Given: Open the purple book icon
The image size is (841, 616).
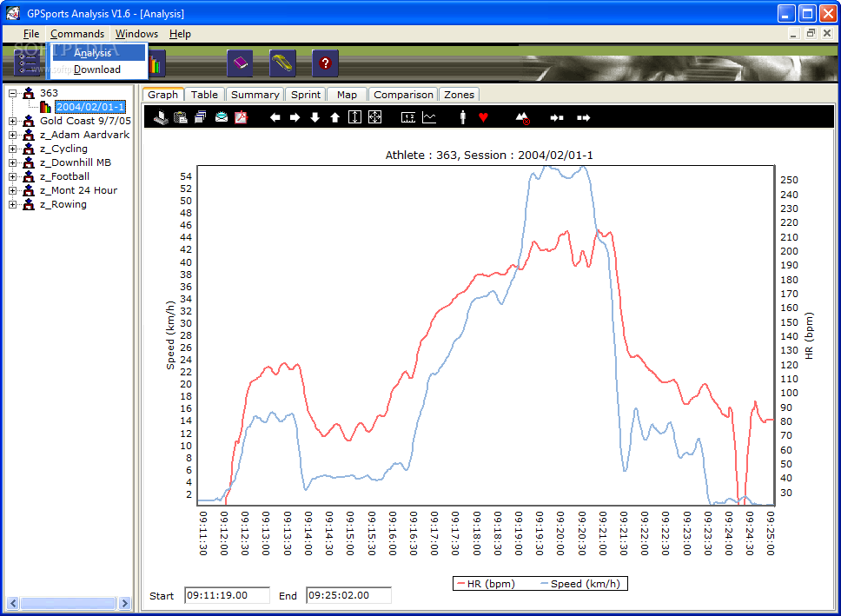Looking at the screenshot, I should pyautogui.click(x=240, y=63).
